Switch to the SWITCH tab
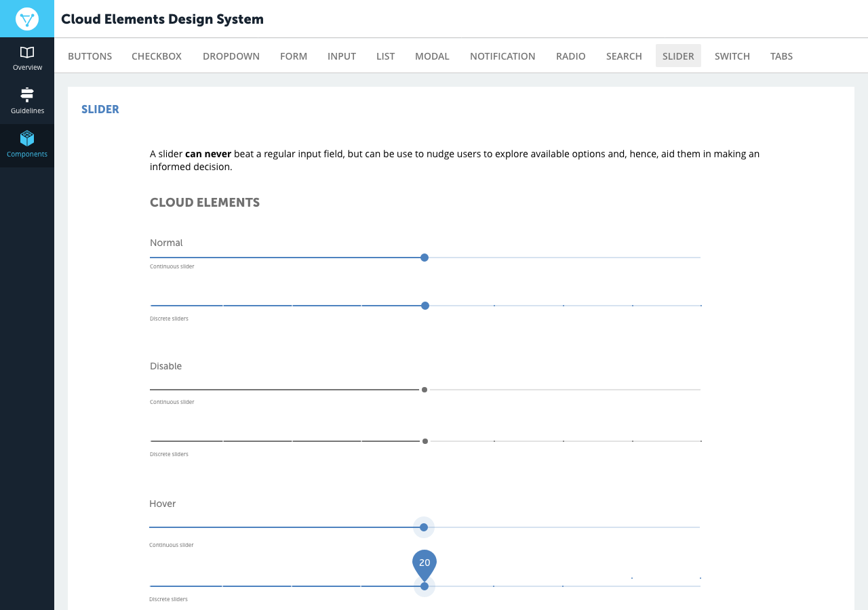 pyautogui.click(x=732, y=56)
